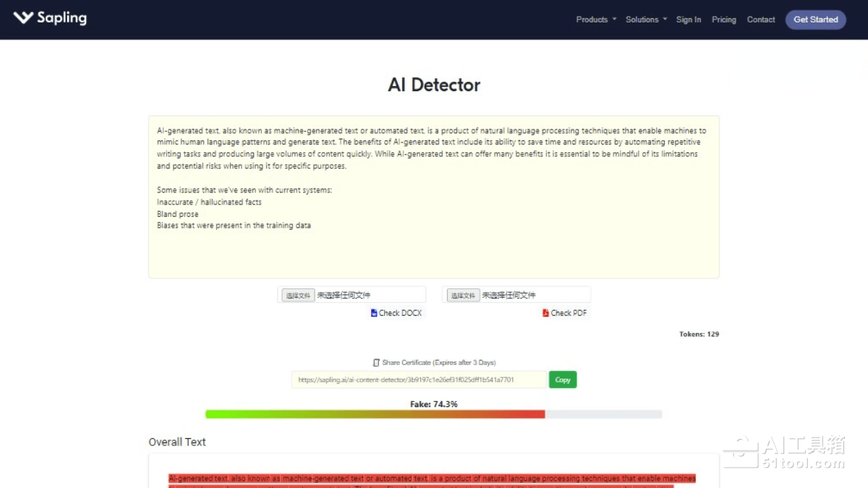Open the Sign In page
The height and width of the screenshot is (488, 868).
pyautogui.click(x=688, y=20)
